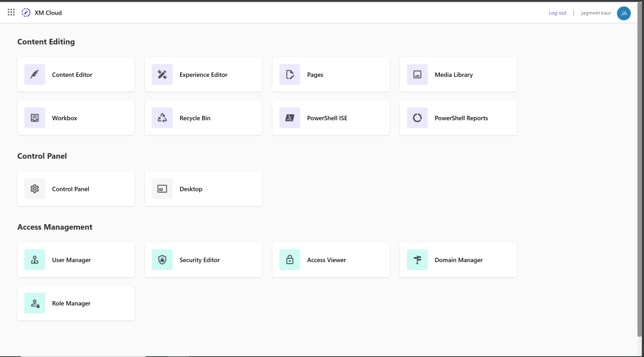This screenshot has width=644, height=357.
Task: Click the XM Cloud logo icon
Action: [x=26, y=13]
